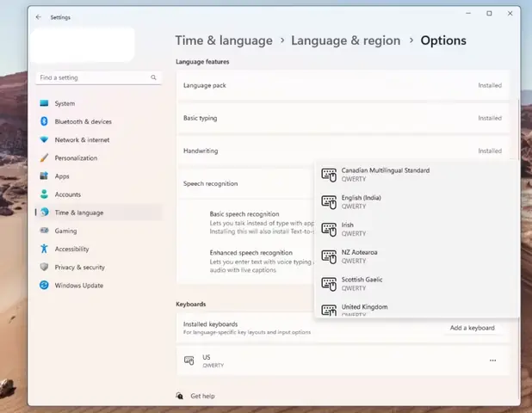
Task: Click the Gaming controller icon
Action: tap(44, 231)
